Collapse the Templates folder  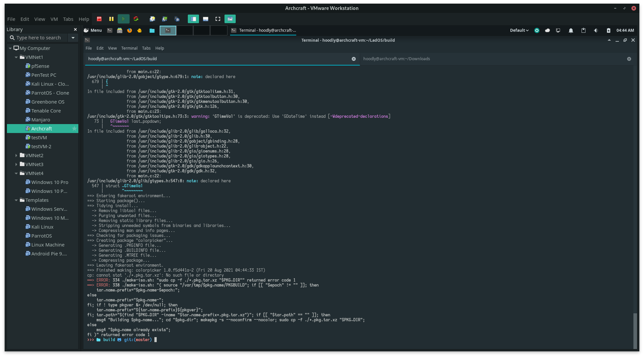coord(16,200)
